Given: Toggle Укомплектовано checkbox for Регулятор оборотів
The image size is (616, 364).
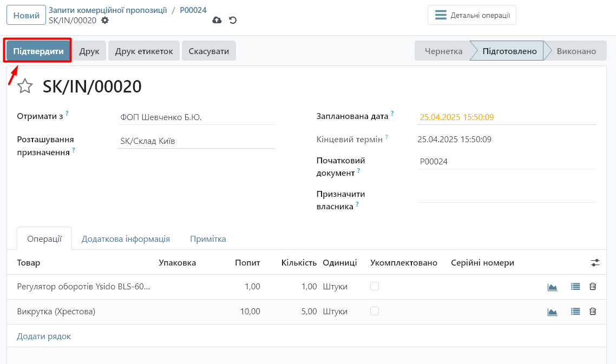Looking at the screenshot, I should click(x=375, y=286).
